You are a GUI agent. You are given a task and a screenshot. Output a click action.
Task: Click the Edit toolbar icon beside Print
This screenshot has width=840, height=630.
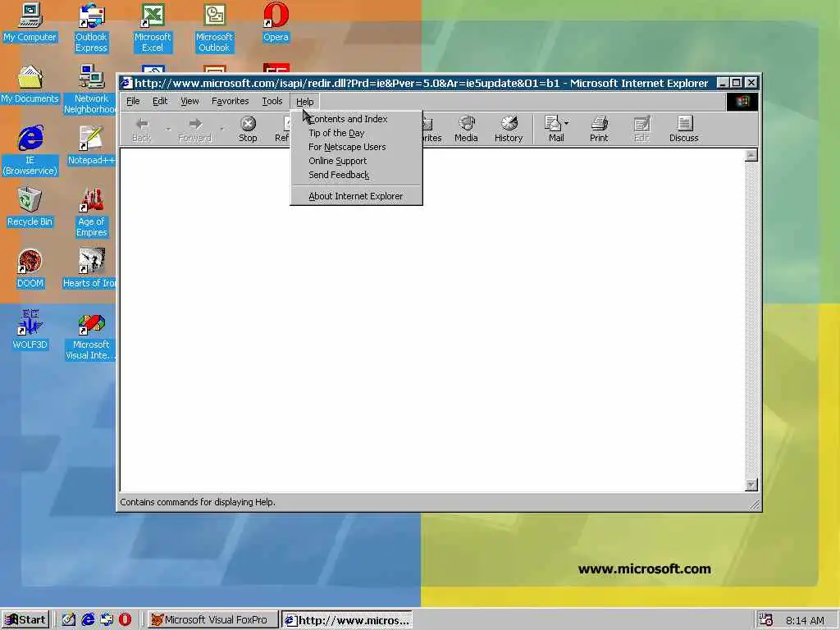pos(641,129)
